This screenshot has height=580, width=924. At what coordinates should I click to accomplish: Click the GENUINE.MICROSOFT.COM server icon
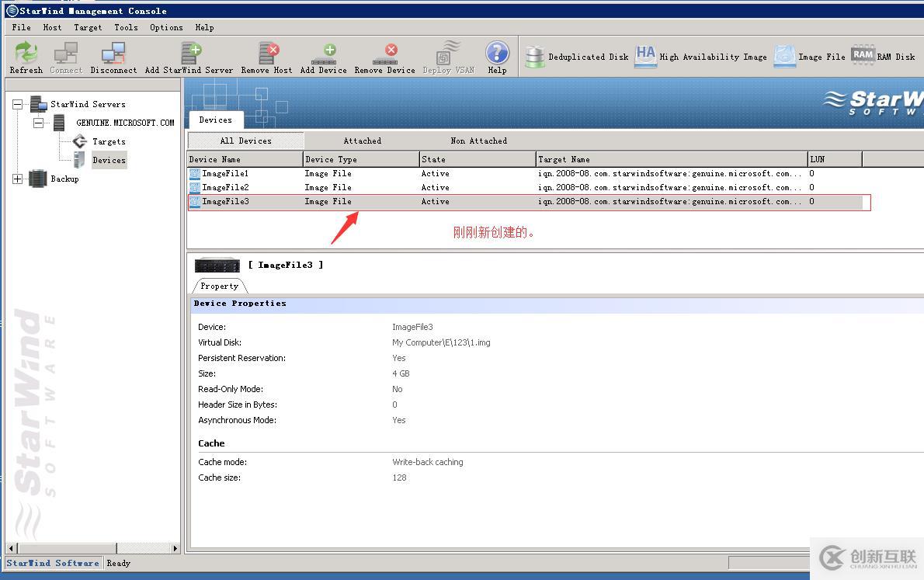pyautogui.click(x=59, y=123)
